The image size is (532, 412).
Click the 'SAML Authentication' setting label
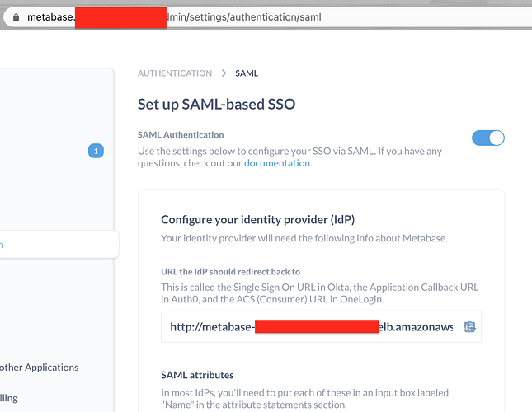181,135
